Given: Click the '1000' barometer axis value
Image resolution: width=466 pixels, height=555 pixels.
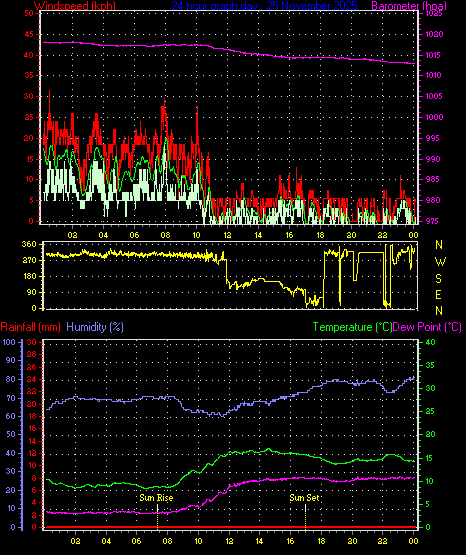Looking at the screenshot, I should pos(434,117).
